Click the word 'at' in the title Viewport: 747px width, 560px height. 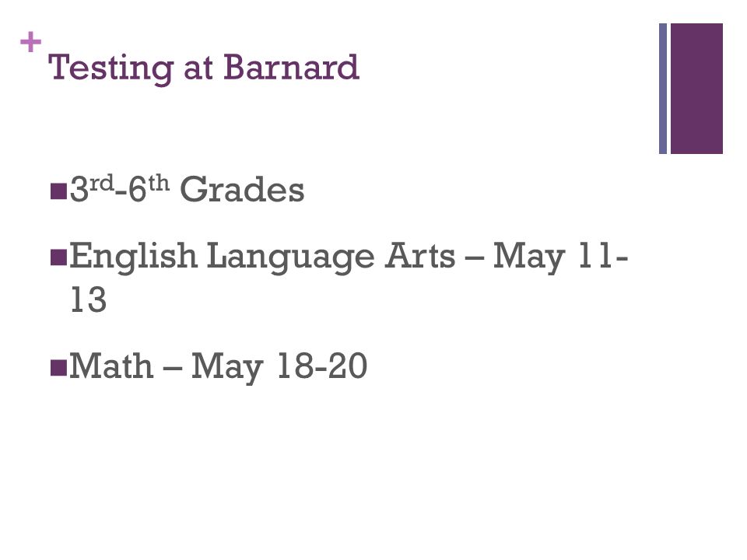198,69
